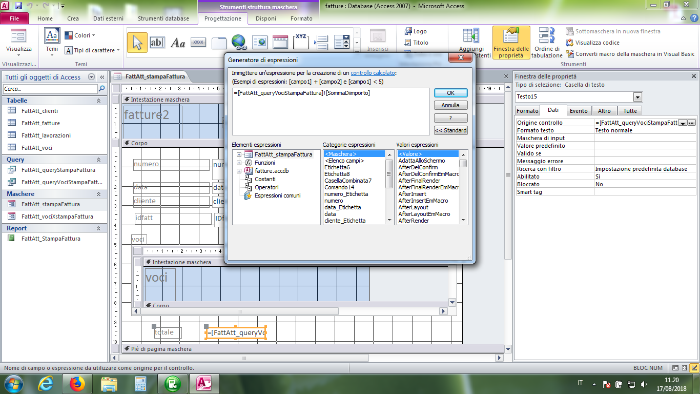
Task: Click the Titolo button in ribbon
Action: point(416,43)
